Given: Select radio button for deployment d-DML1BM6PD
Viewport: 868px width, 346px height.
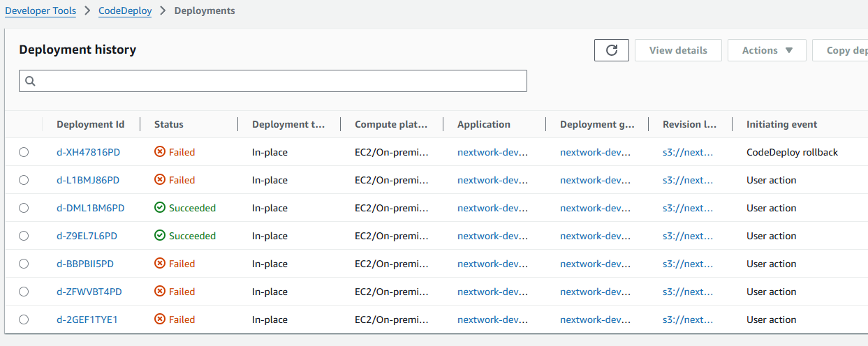Looking at the screenshot, I should pos(24,208).
